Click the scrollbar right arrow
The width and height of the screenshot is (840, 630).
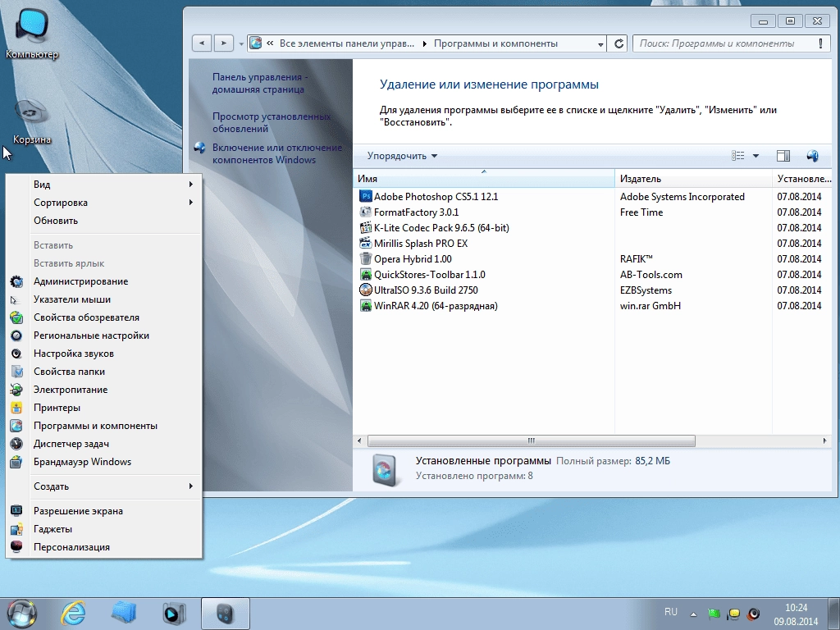click(x=824, y=441)
